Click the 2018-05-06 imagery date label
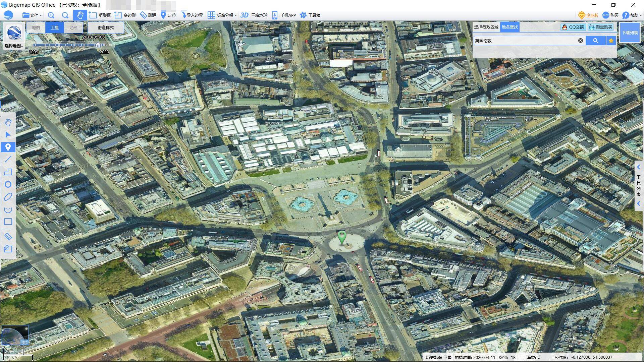 pos(94,37)
